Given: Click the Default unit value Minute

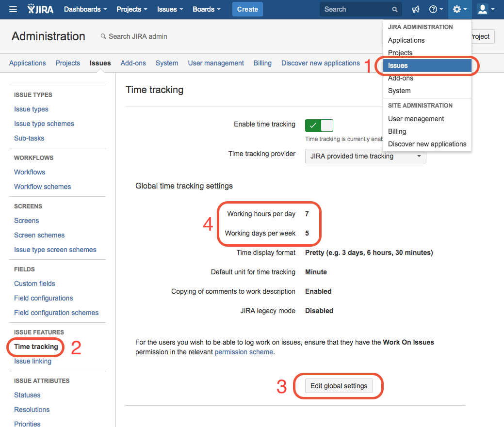Looking at the screenshot, I should [316, 272].
